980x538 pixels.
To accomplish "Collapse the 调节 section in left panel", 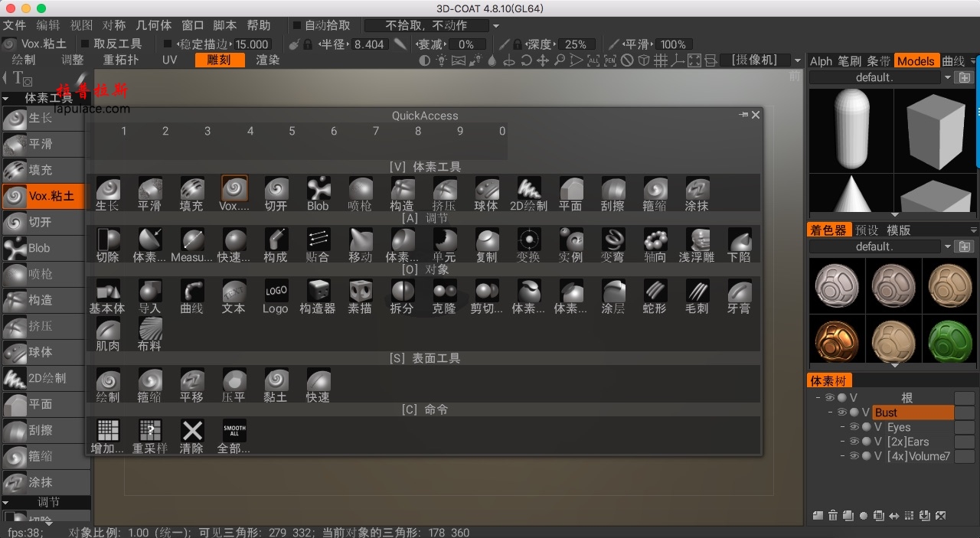I will (x=5, y=503).
